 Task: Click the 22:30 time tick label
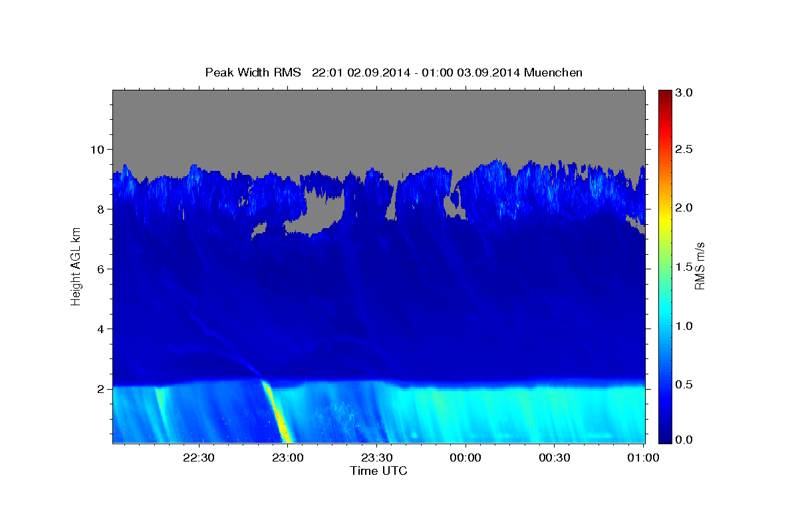(199, 458)
